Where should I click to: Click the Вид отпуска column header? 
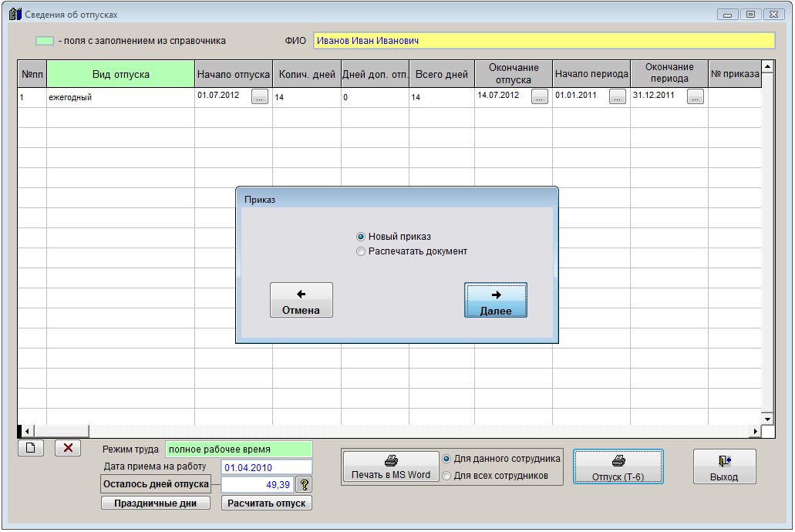tap(120, 75)
